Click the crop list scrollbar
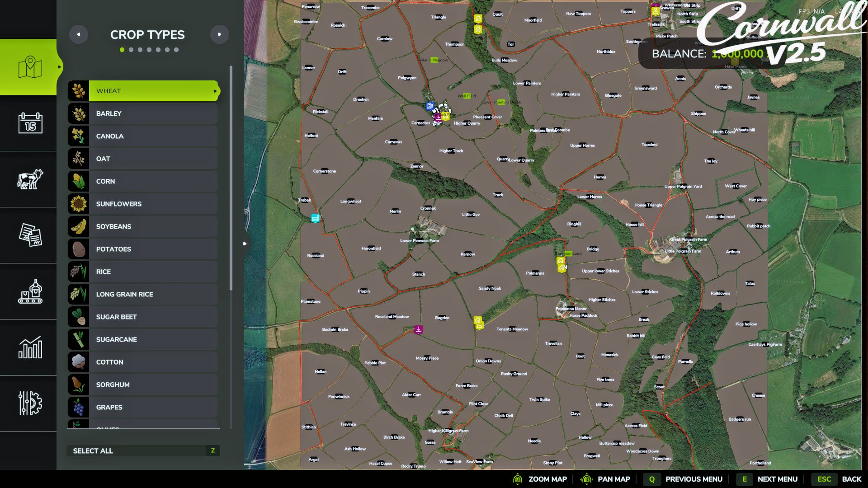Viewport: 868px width, 488px height. 231,178
